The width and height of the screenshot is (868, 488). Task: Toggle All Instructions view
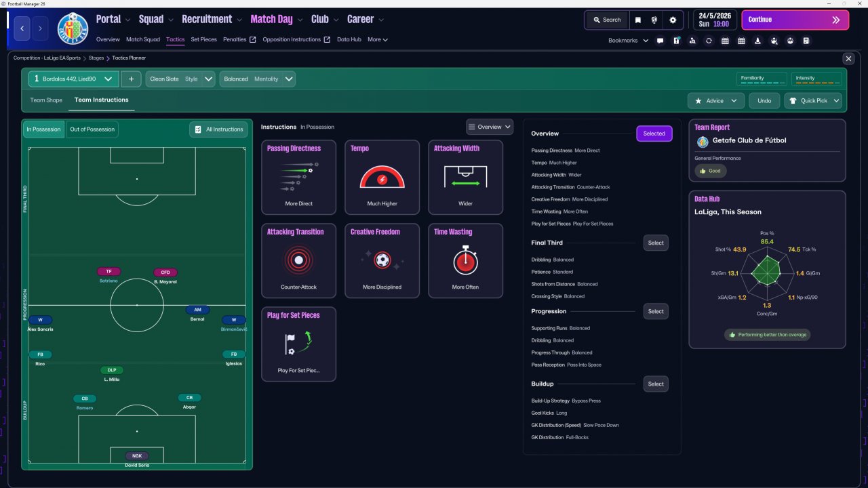218,129
